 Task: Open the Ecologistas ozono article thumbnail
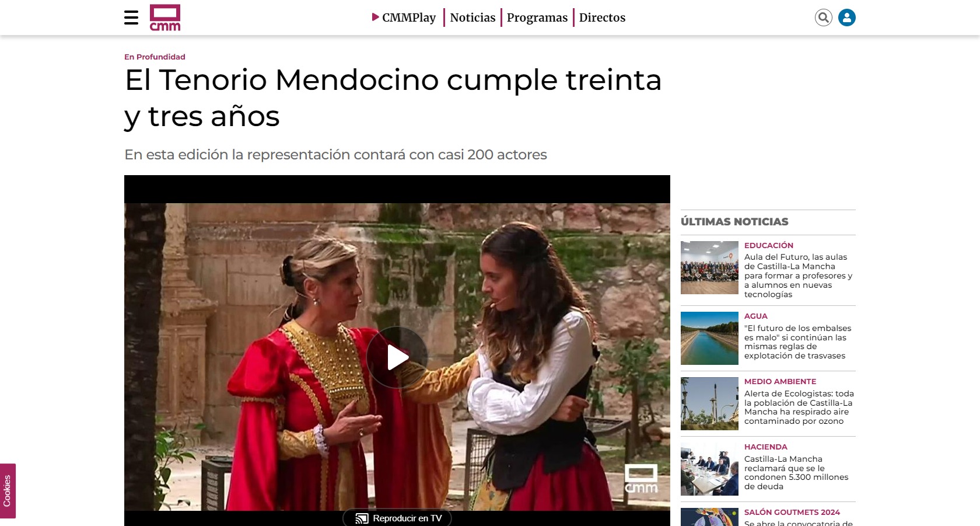click(709, 403)
